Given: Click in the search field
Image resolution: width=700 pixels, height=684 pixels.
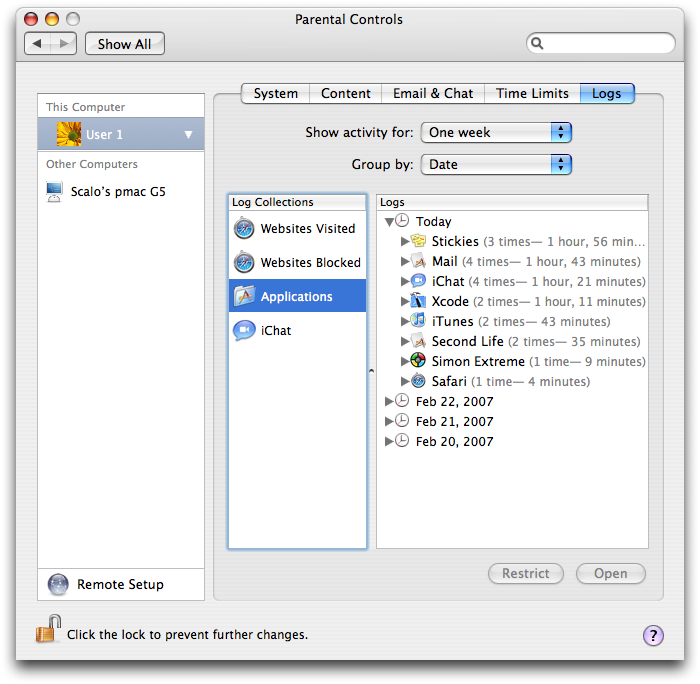Looking at the screenshot, I should click(x=600, y=44).
